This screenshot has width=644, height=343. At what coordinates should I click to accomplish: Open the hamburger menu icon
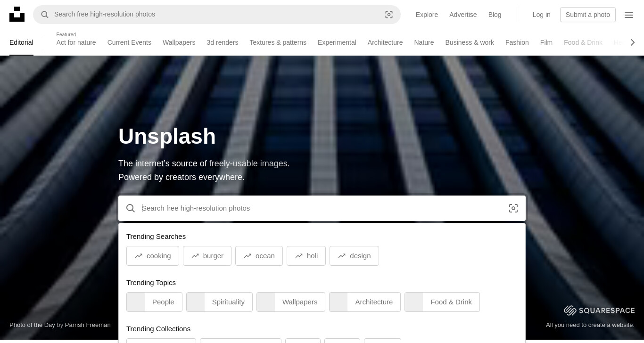pos(629,15)
